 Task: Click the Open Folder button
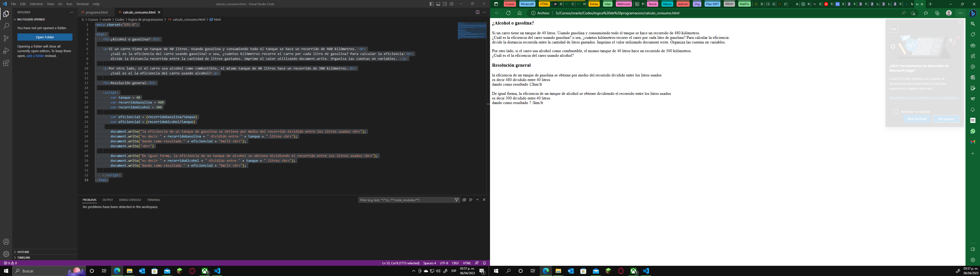[45, 37]
